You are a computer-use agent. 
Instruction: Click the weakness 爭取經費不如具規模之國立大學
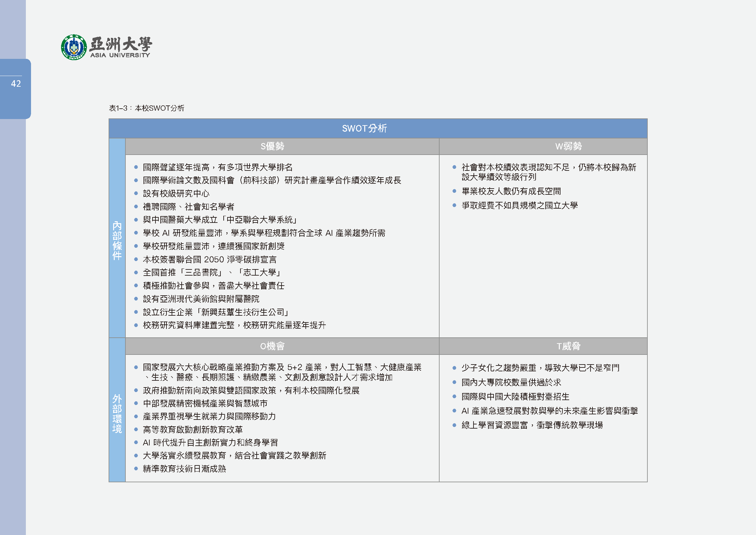pos(520,205)
